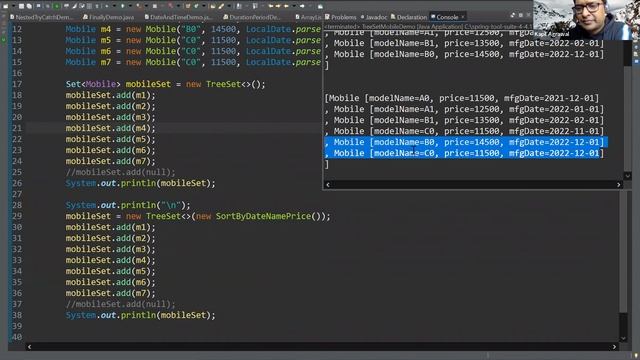Click the editor vertical scrollbar down arrow
This screenshot has height=360, width=640.
(x=623, y=338)
